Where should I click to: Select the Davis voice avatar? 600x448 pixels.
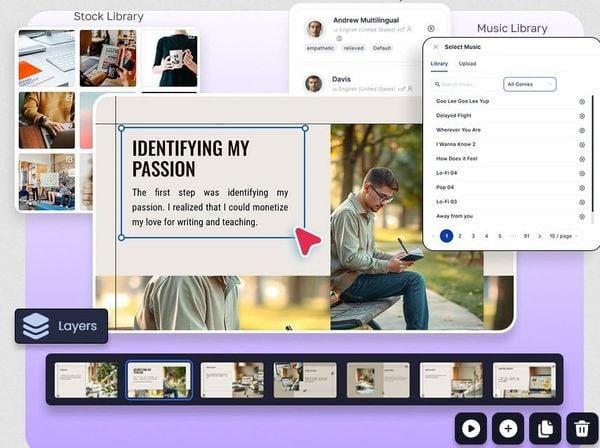(x=314, y=83)
